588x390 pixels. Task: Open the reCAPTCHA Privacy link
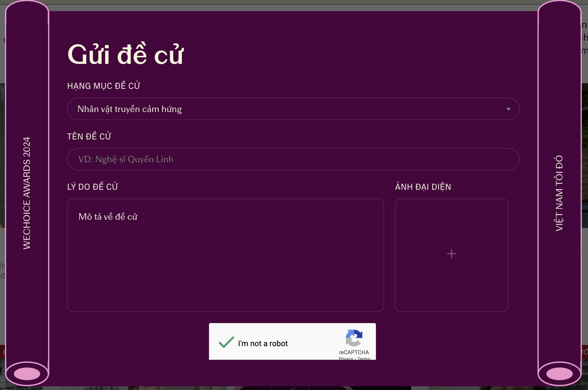pyautogui.click(x=346, y=358)
